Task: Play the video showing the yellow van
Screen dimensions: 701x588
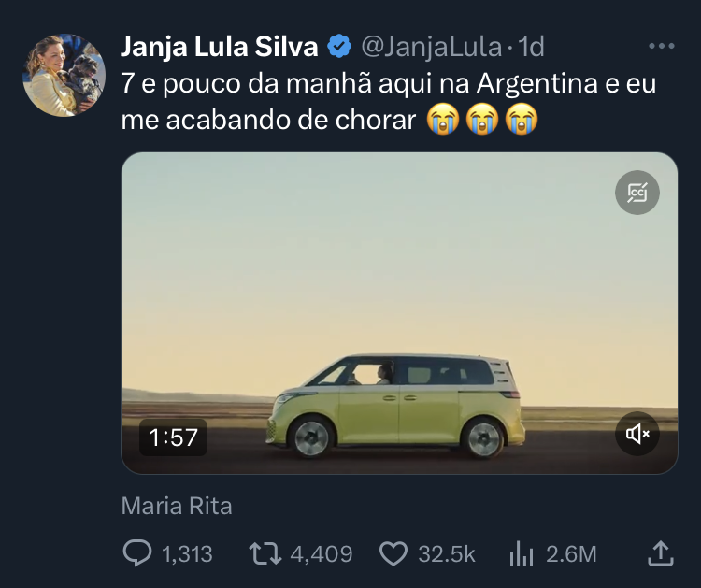Action: click(x=399, y=312)
